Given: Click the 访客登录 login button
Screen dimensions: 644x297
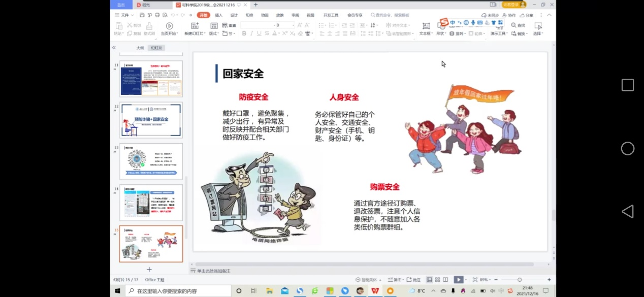Looking at the screenshot, I should point(514,5).
